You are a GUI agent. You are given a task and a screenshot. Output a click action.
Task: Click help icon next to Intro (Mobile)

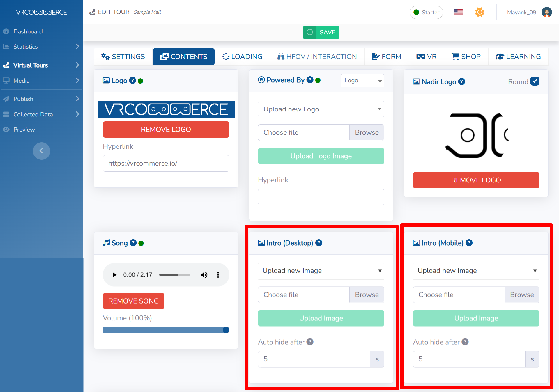469,243
